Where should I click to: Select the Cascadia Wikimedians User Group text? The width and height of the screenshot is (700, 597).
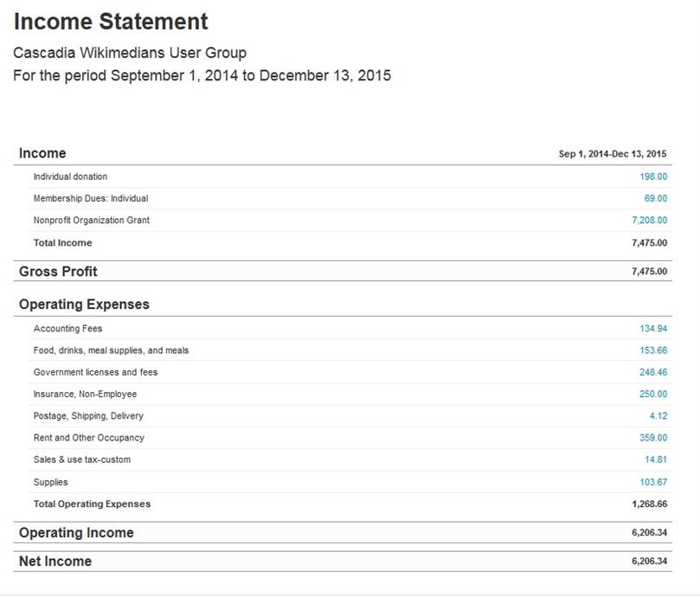pyautogui.click(x=130, y=53)
